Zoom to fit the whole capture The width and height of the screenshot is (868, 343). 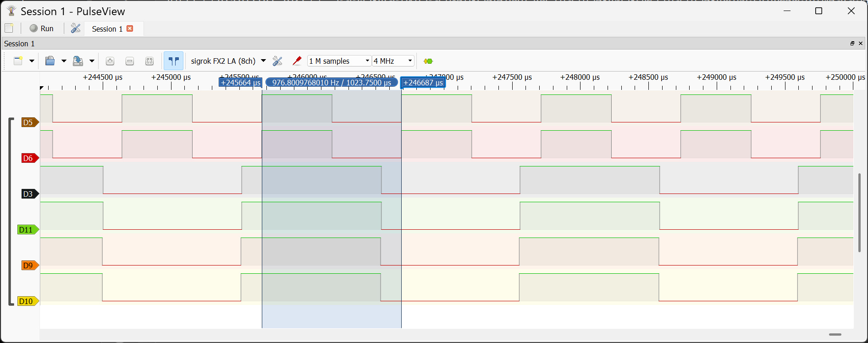coord(149,61)
